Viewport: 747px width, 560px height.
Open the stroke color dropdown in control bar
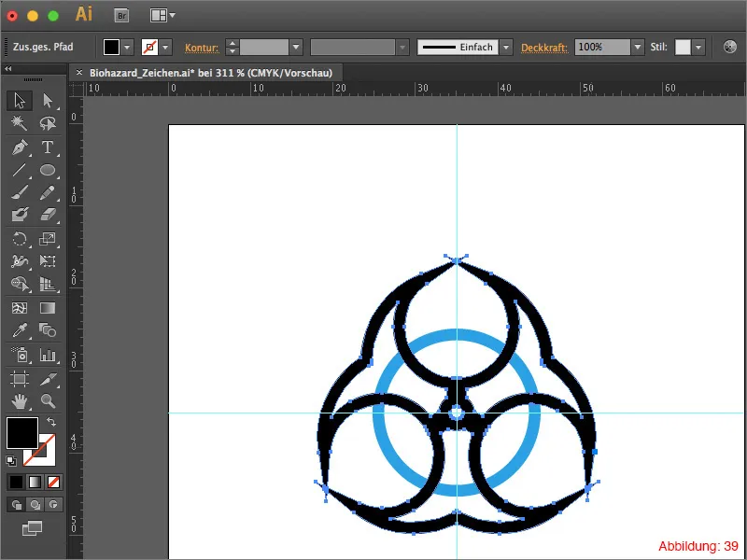pyautogui.click(x=165, y=48)
